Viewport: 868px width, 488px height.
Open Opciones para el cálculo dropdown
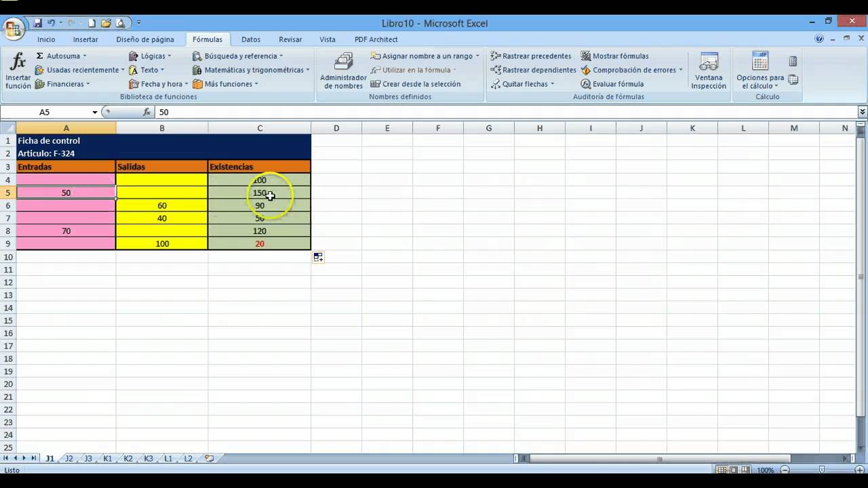click(760, 71)
